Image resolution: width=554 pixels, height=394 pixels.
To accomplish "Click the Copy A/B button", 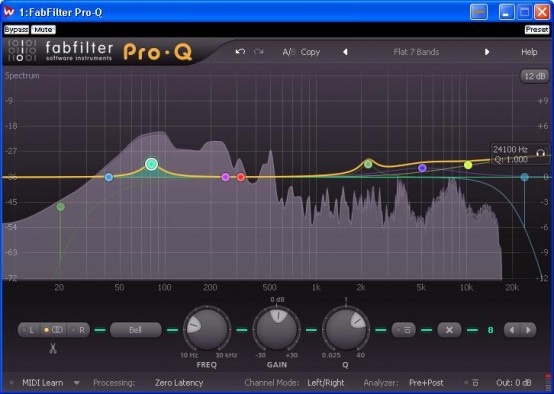I will pos(310,52).
